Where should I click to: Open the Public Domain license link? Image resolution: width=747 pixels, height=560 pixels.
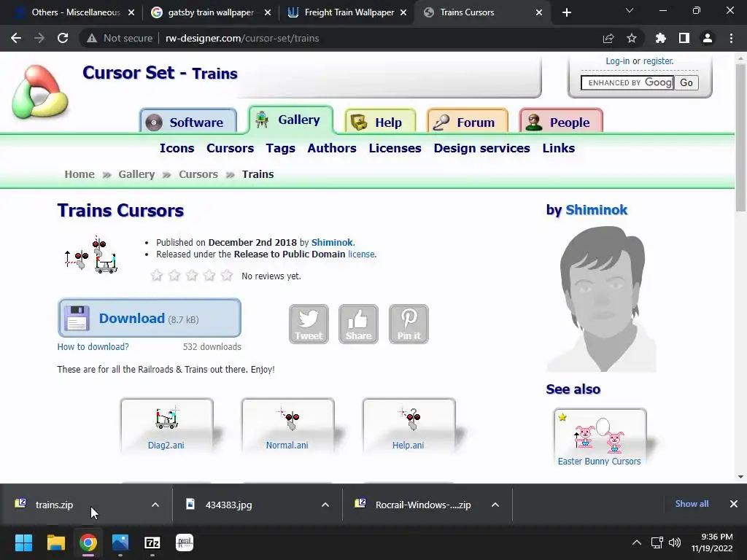(361, 254)
